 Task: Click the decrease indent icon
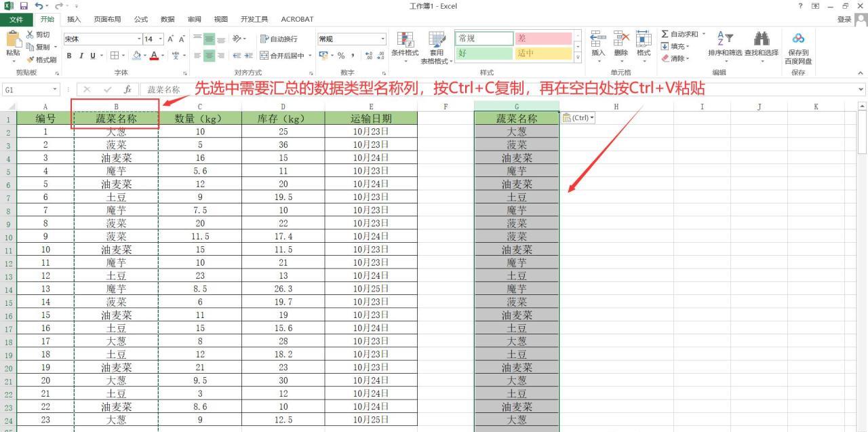(238, 56)
